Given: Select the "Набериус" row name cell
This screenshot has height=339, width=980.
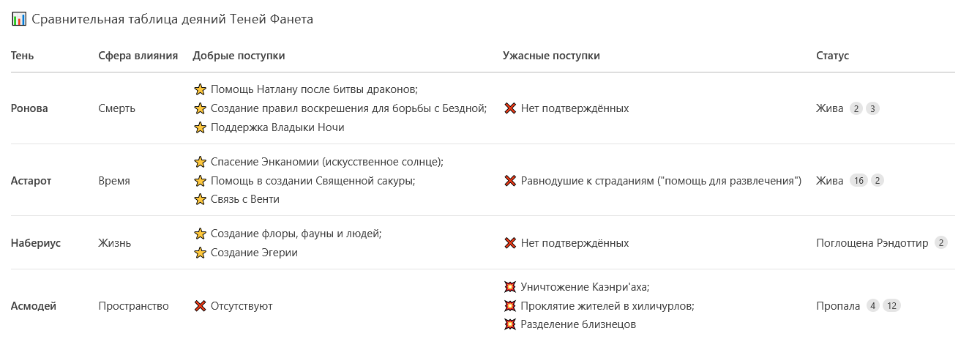Looking at the screenshot, I should coord(36,243).
